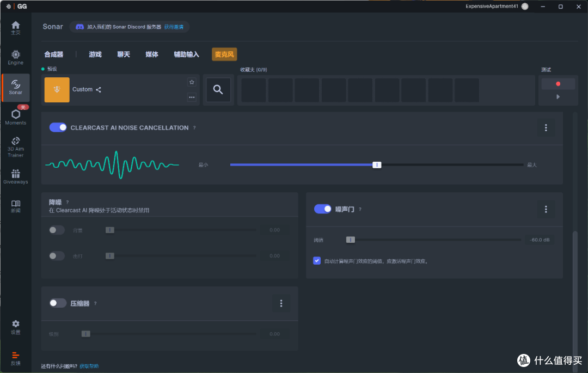
Task: Disable the 噪声门 noise gate toggle
Action: pyautogui.click(x=322, y=209)
